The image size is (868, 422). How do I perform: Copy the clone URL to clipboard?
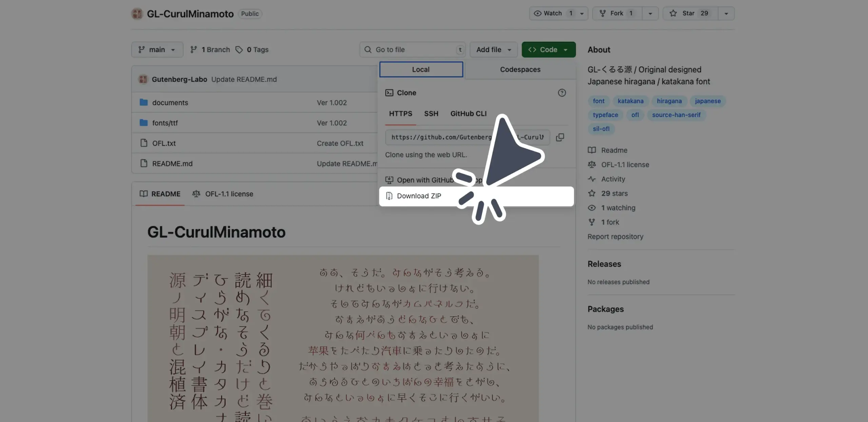[560, 137]
